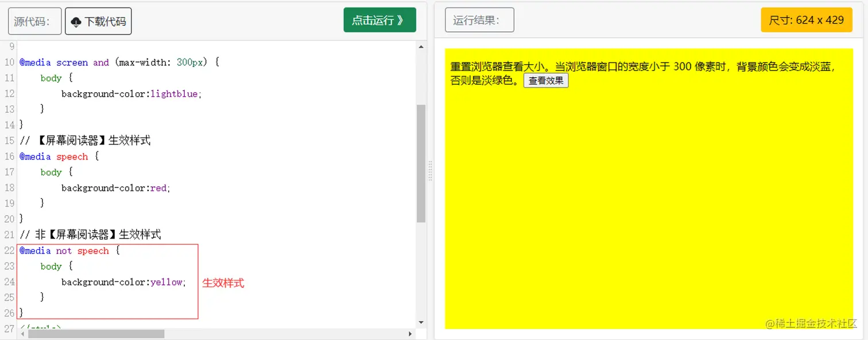Click the code line '@media speech {'

(x=59, y=157)
